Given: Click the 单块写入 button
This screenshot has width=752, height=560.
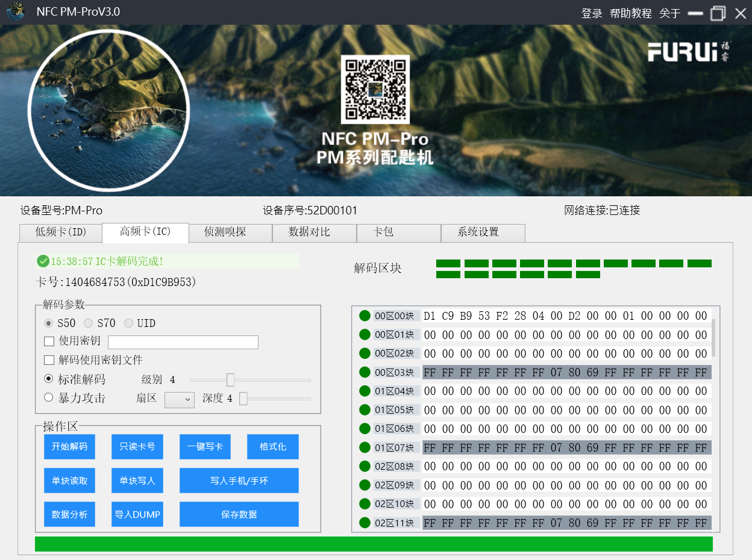Looking at the screenshot, I should tap(137, 481).
